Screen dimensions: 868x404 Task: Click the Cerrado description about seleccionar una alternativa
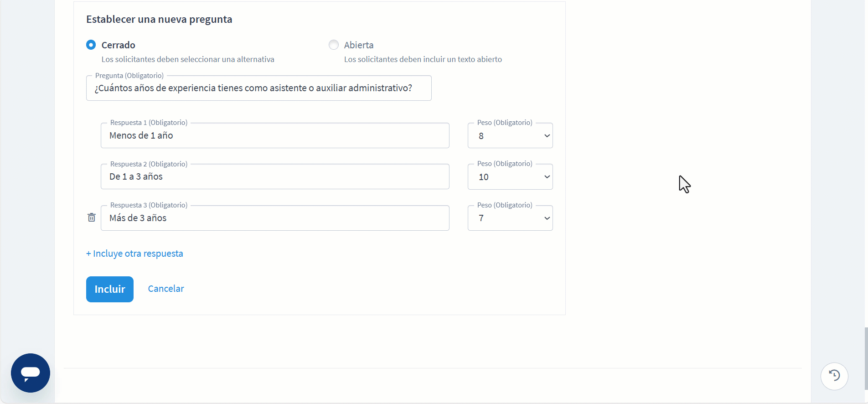point(188,59)
